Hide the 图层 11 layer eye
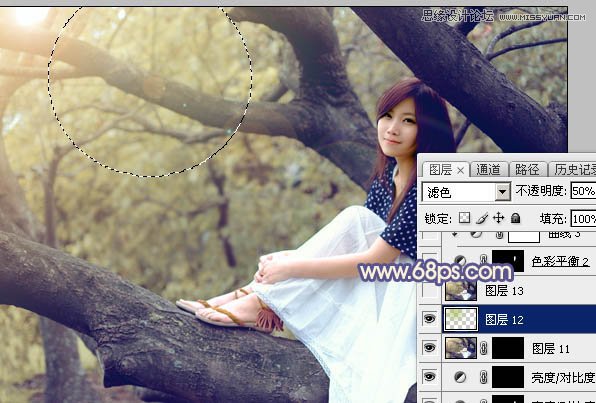 [x=430, y=347]
